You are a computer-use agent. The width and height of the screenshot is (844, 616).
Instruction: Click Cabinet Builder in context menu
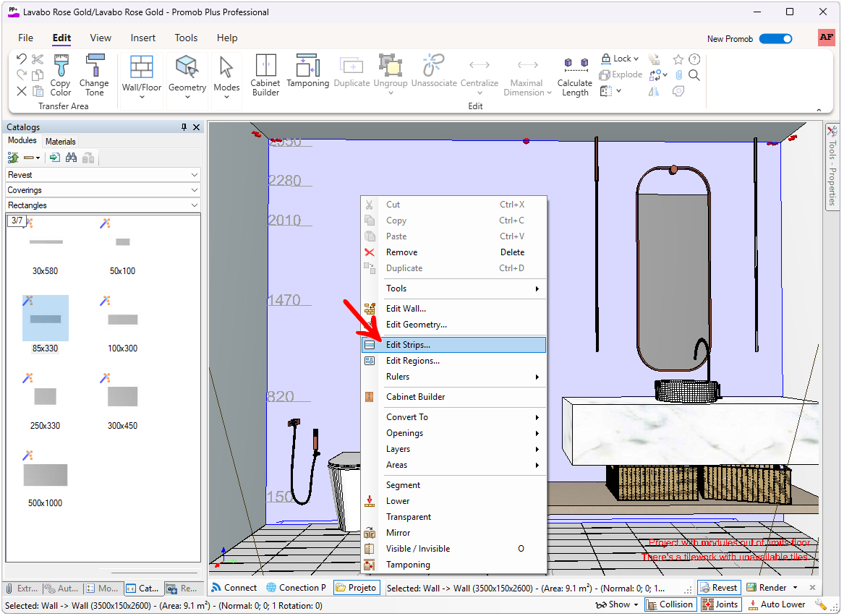(453, 397)
